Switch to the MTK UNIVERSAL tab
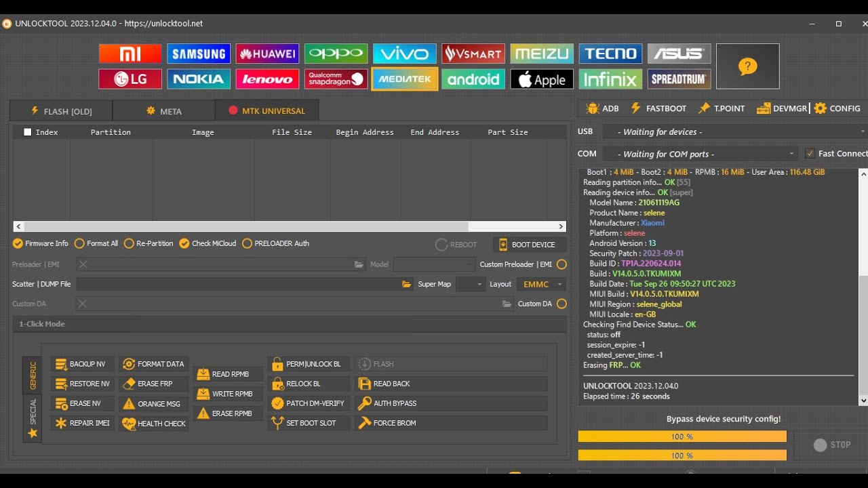 point(267,111)
